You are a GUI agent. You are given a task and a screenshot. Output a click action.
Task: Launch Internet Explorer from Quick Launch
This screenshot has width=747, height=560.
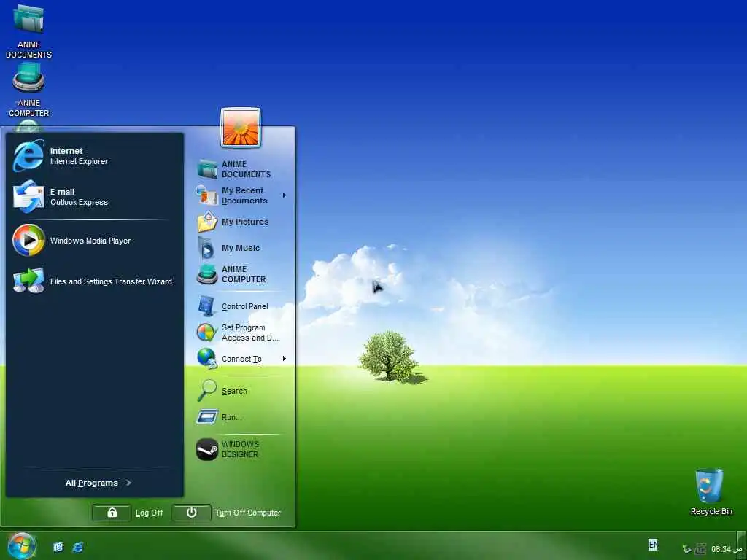tap(77, 547)
